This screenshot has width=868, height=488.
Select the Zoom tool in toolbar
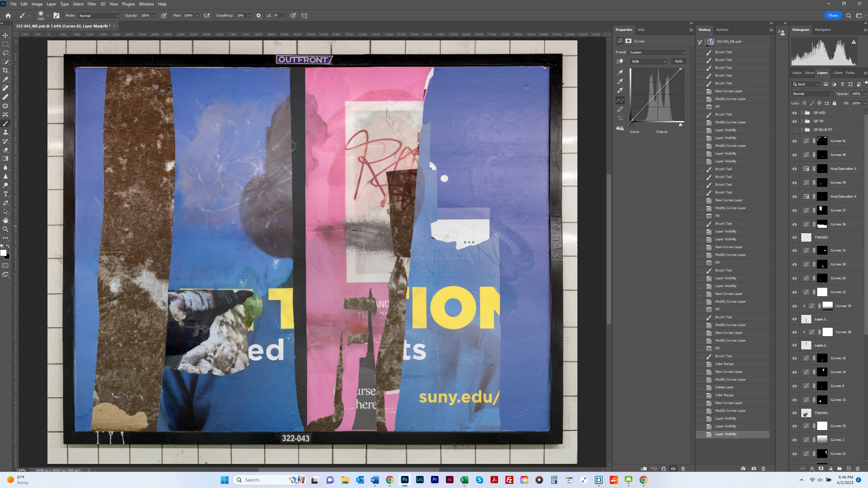point(5,229)
